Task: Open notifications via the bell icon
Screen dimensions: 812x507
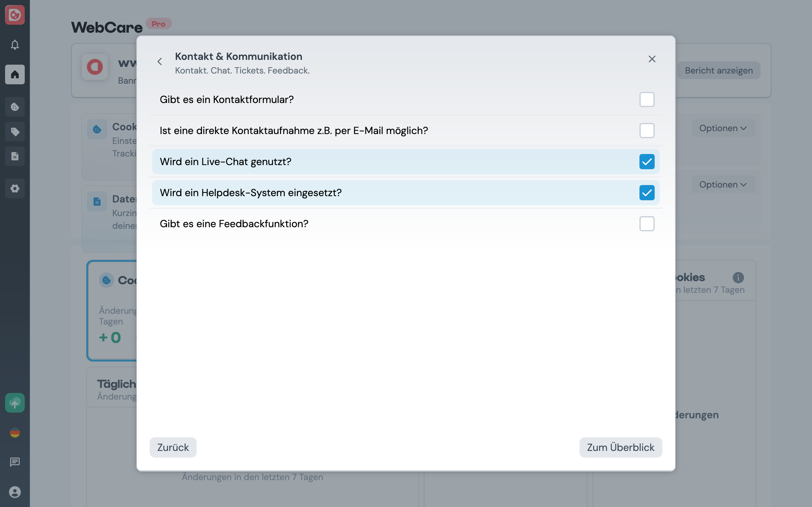Action: tap(15, 45)
